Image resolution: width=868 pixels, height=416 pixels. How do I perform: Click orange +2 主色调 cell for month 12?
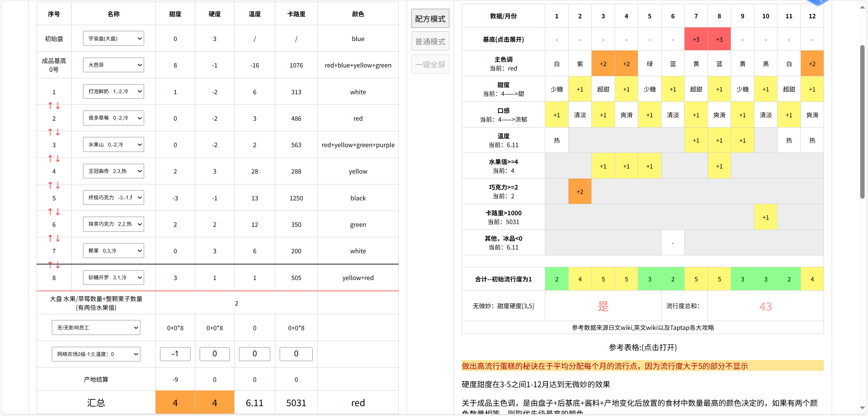click(812, 64)
